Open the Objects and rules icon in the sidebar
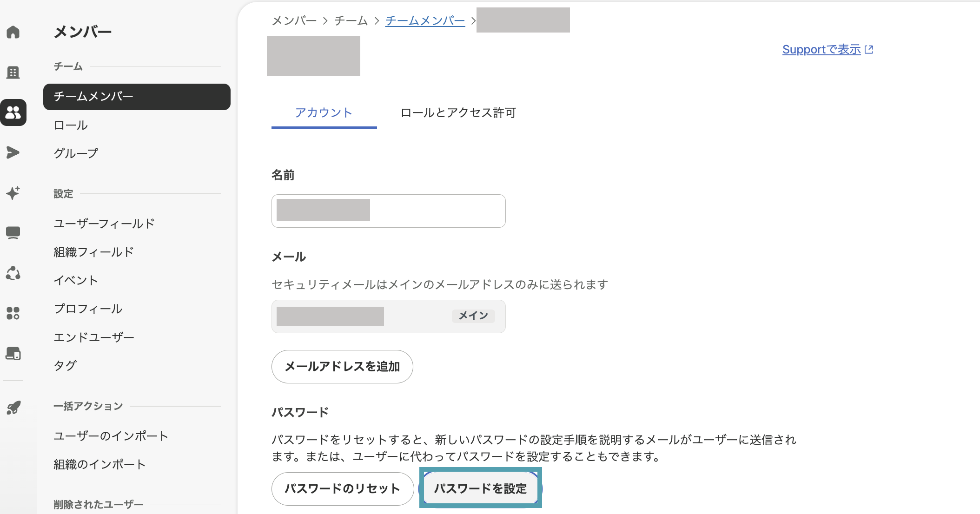This screenshot has width=980, height=514. click(x=13, y=273)
